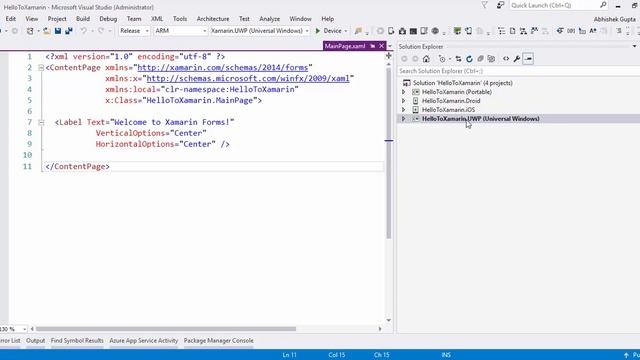Click the Abhishek Gupta account name
The width and height of the screenshot is (640, 360).
coord(615,19)
